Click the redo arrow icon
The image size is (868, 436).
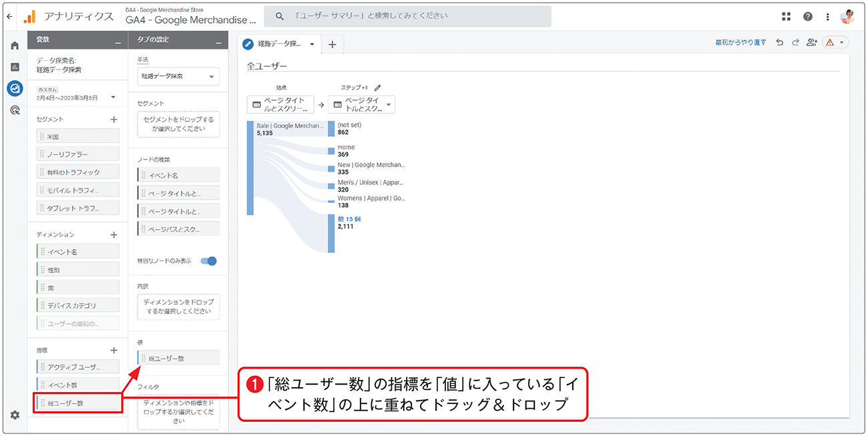795,43
